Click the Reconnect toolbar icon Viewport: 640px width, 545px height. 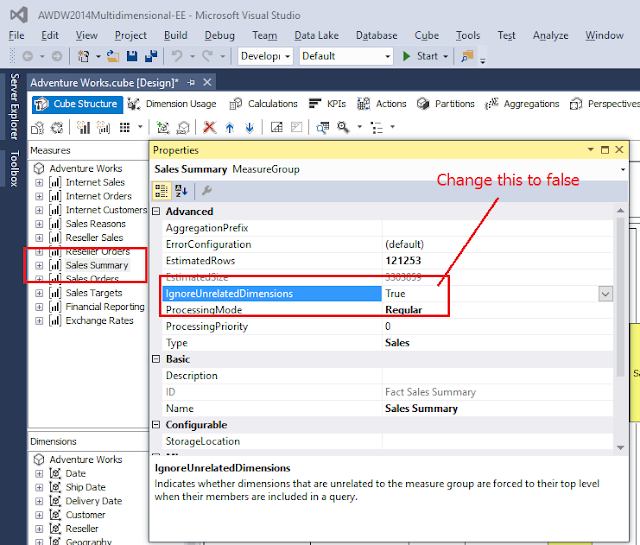tap(57, 128)
